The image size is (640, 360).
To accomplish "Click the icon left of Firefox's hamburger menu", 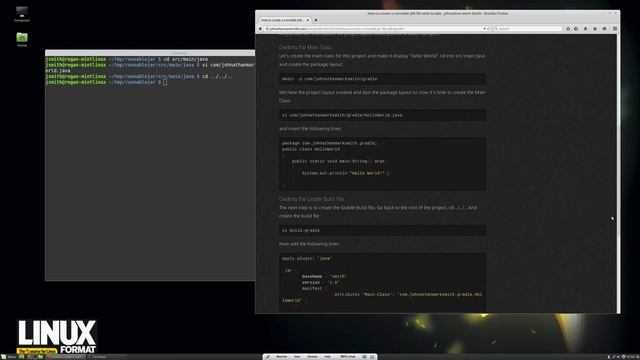I will (x=604, y=29).
